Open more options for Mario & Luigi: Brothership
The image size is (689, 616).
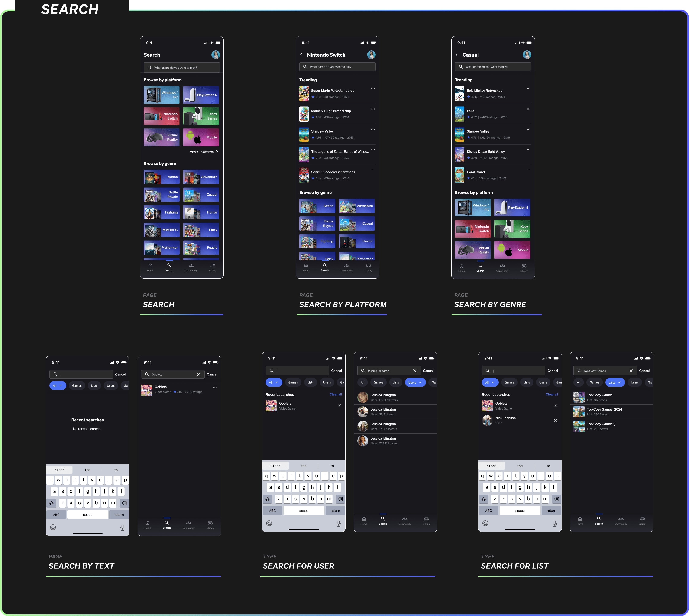pos(373,109)
